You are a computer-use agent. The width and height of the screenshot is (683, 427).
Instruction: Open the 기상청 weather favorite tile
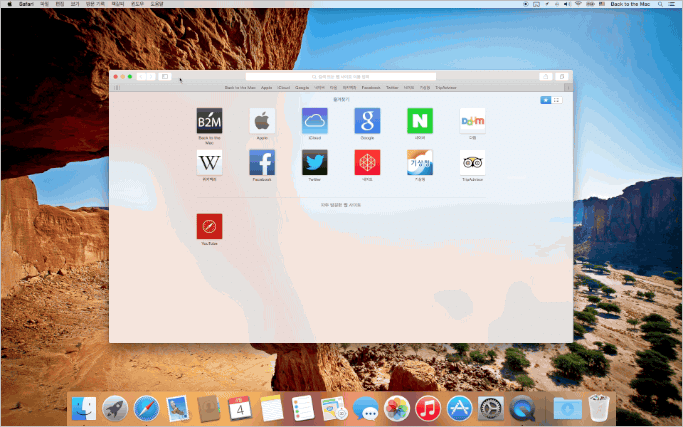click(x=420, y=162)
